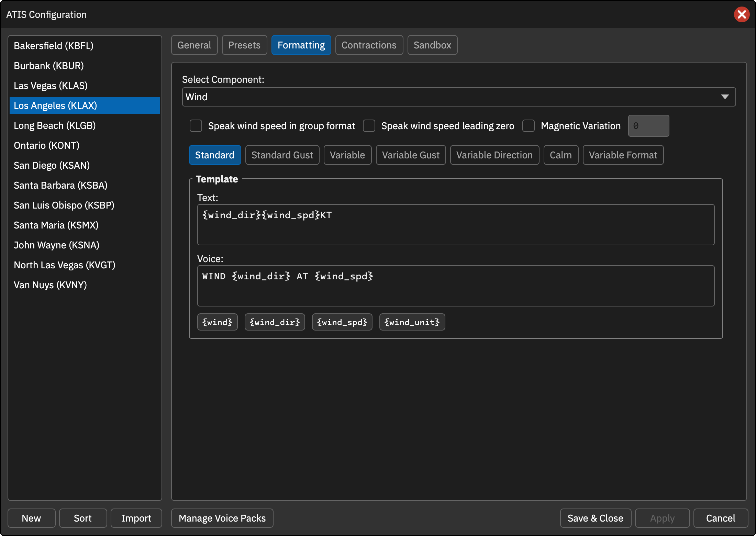This screenshot has width=756, height=536.
Task: Open the Select Component dropdown
Action: 459,97
